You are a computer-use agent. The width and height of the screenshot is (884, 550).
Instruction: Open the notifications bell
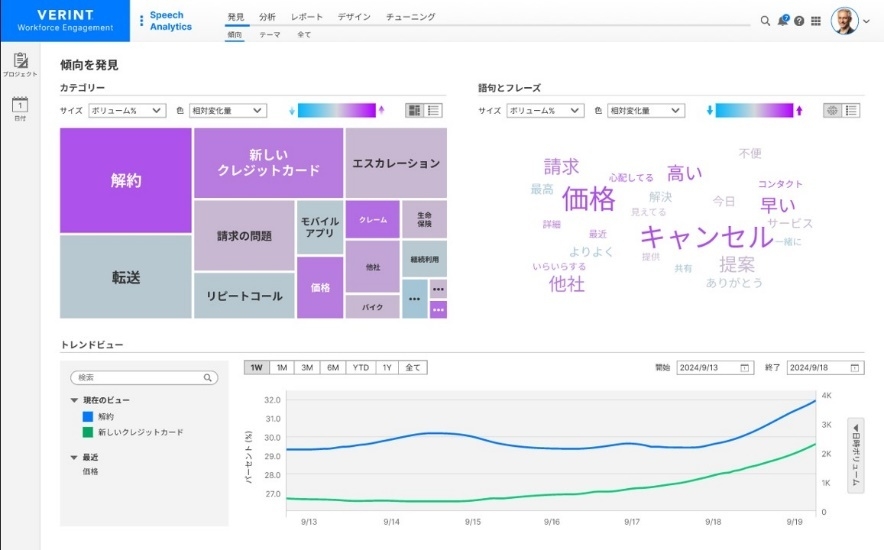[x=782, y=20]
